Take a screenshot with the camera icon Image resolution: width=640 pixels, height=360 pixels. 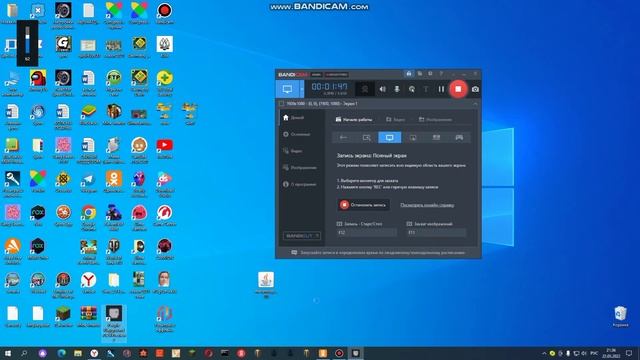click(475, 89)
